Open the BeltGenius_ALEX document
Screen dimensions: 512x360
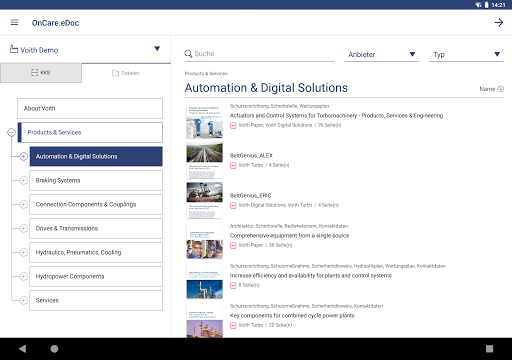251,156
